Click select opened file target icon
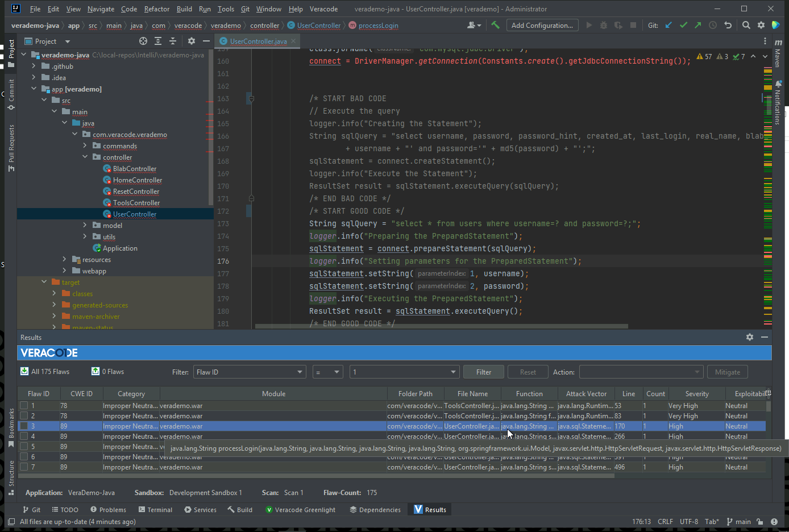Image resolution: width=789 pixels, height=532 pixels. point(143,41)
